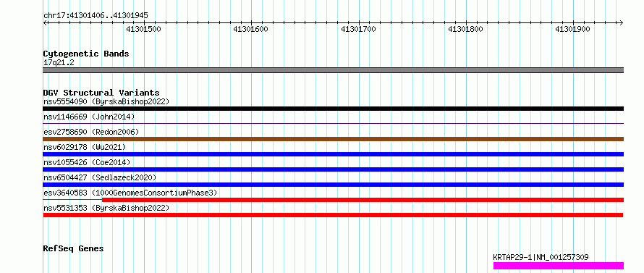Open variant label nsv1146669 (John2014)

point(89,117)
